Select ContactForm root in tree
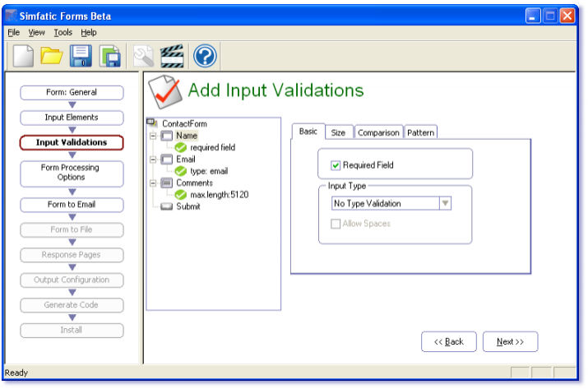 (x=184, y=124)
